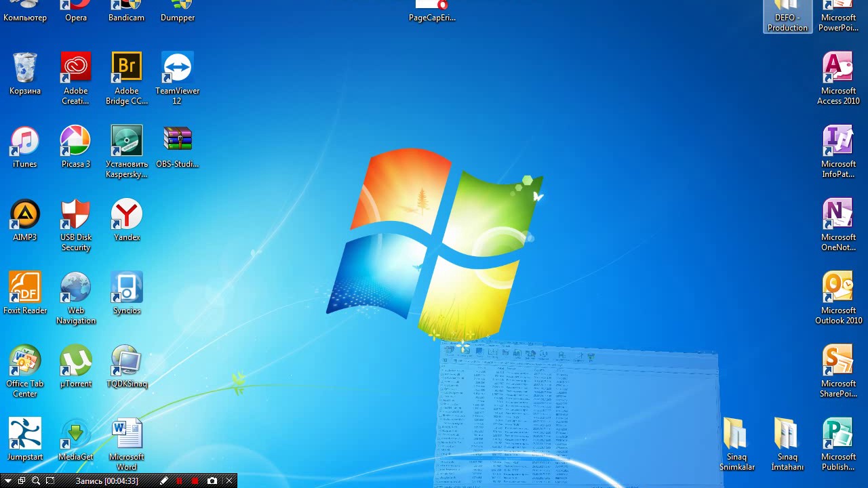This screenshot has width=868, height=488.
Task: Close the recording control bar
Action: pyautogui.click(x=229, y=481)
